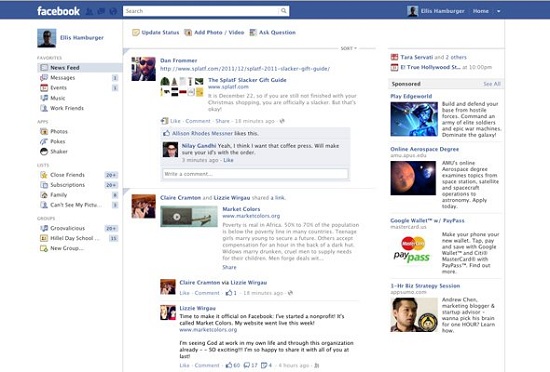This screenshot has width=550, height=372.
Task: Open the Dan Frommer profile link
Action: pyautogui.click(x=179, y=60)
